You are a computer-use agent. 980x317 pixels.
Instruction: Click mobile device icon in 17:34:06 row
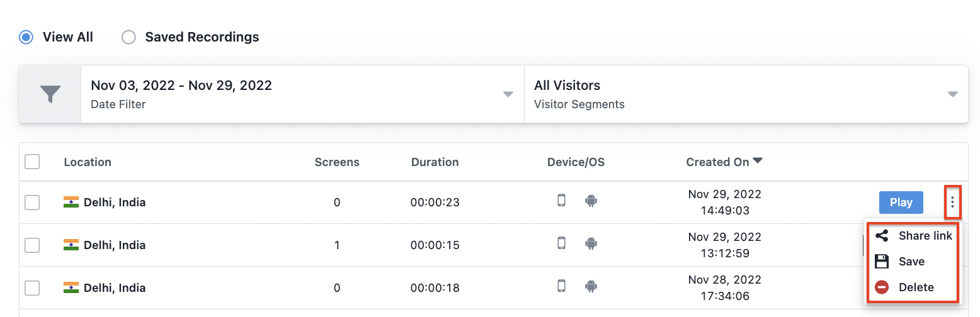tap(561, 286)
